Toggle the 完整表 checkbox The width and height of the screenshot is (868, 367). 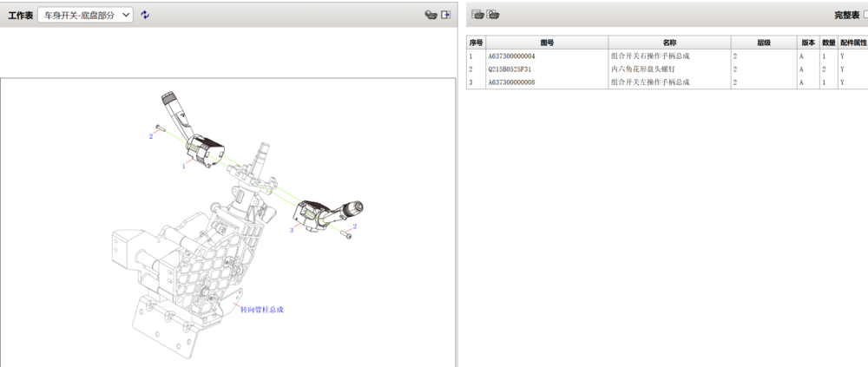click(865, 15)
